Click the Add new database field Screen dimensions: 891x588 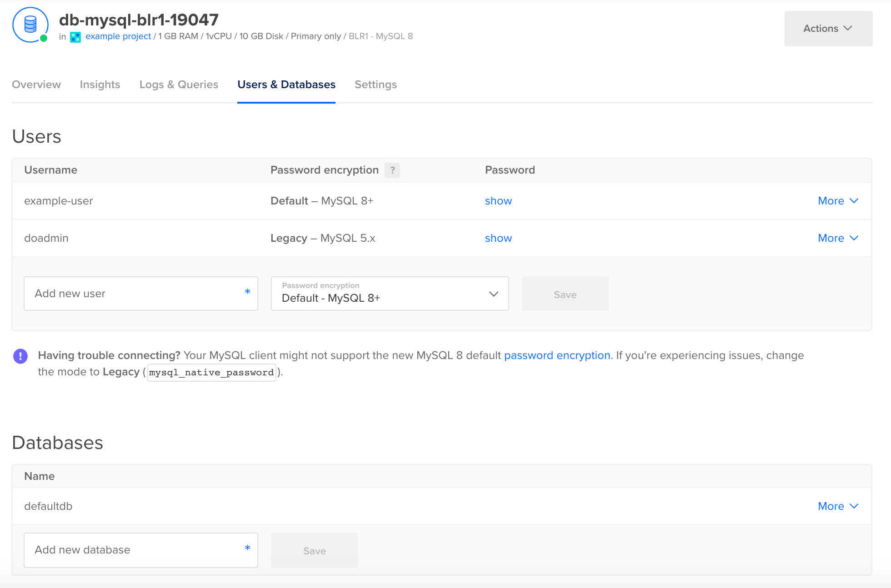pyautogui.click(x=141, y=550)
